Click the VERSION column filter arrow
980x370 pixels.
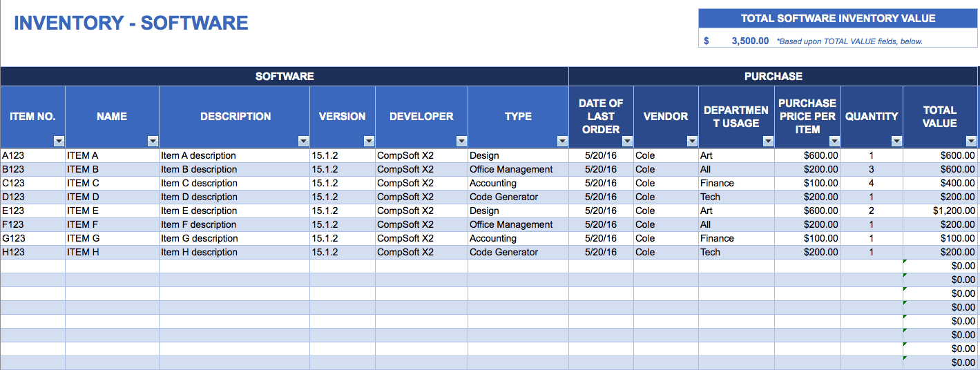(x=369, y=142)
